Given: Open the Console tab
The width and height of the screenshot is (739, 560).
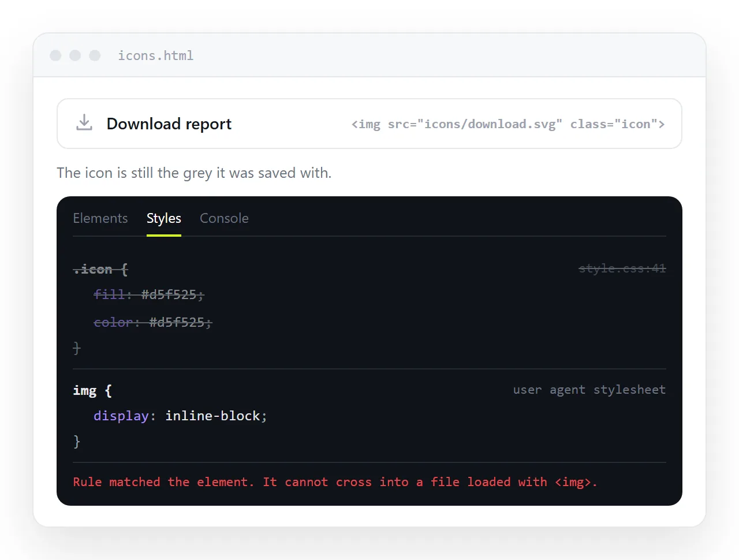Looking at the screenshot, I should [x=224, y=218].
